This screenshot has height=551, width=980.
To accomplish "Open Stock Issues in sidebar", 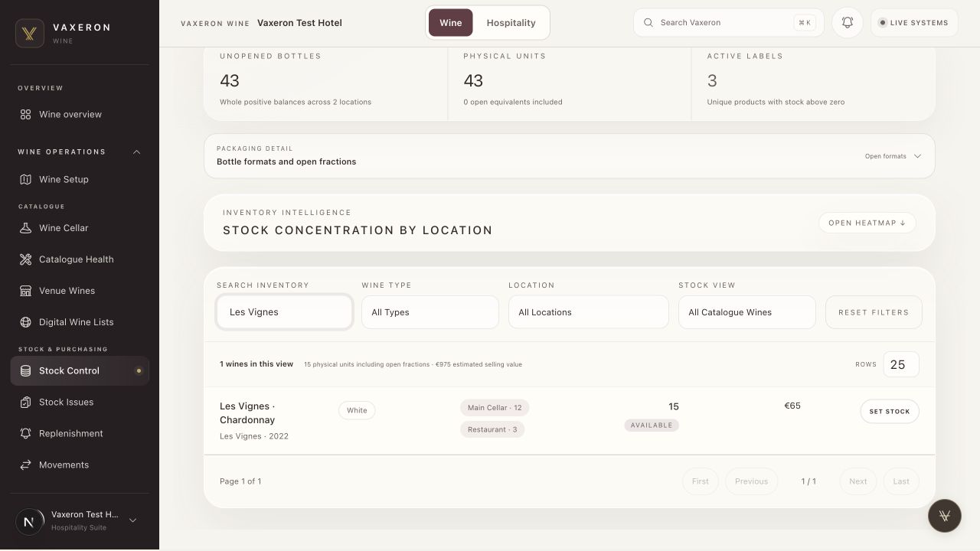I will (80, 402).
